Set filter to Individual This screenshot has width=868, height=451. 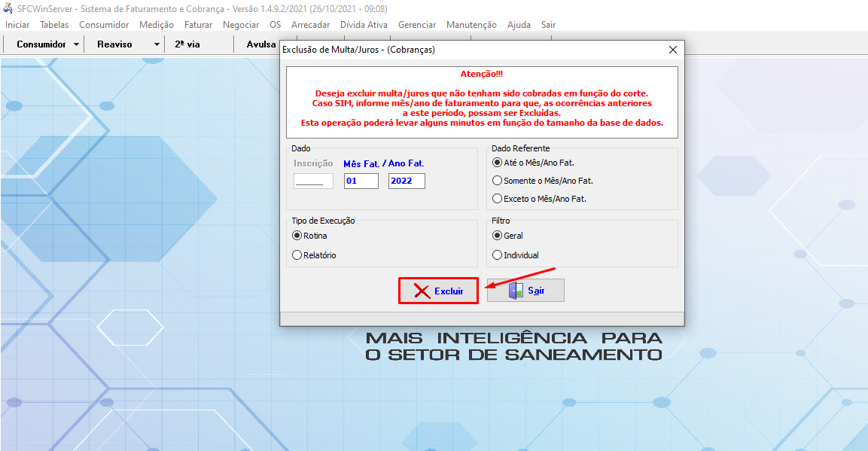[x=497, y=255]
